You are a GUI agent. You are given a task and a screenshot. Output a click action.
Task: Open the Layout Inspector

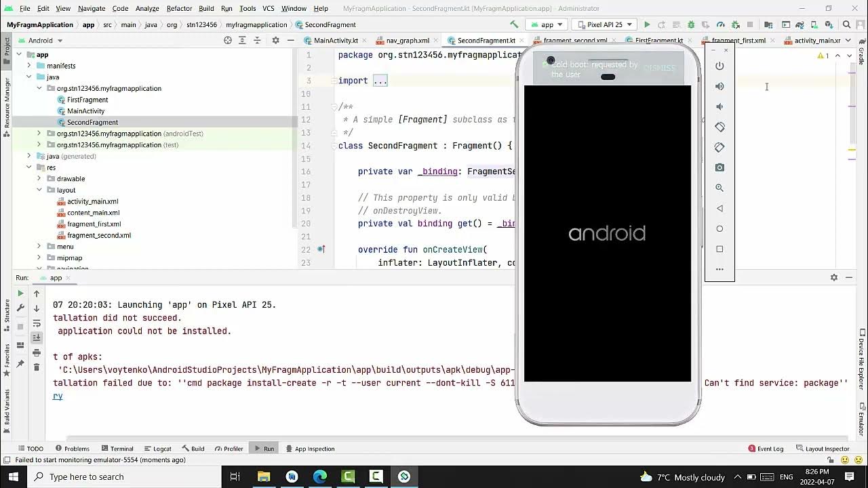pos(823,449)
